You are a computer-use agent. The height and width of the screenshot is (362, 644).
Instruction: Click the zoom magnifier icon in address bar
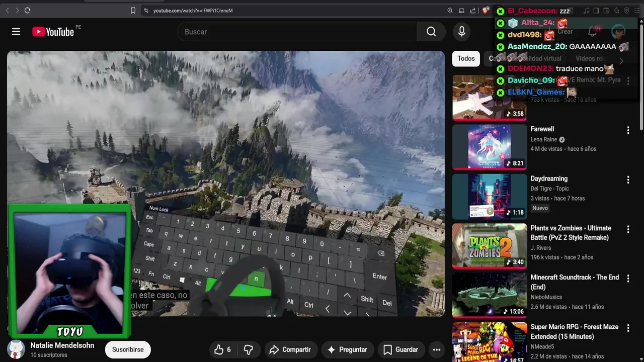tap(450, 10)
